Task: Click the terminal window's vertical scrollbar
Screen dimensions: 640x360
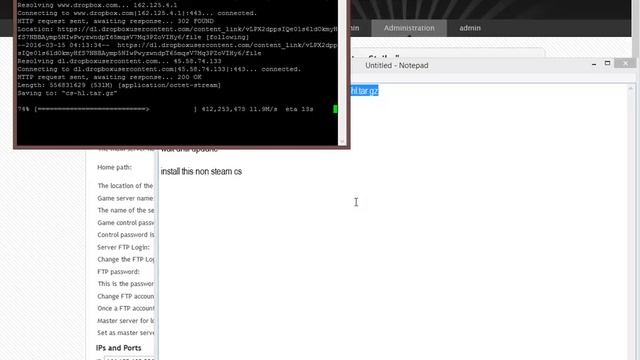Action: pyautogui.click(x=342, y=73)
